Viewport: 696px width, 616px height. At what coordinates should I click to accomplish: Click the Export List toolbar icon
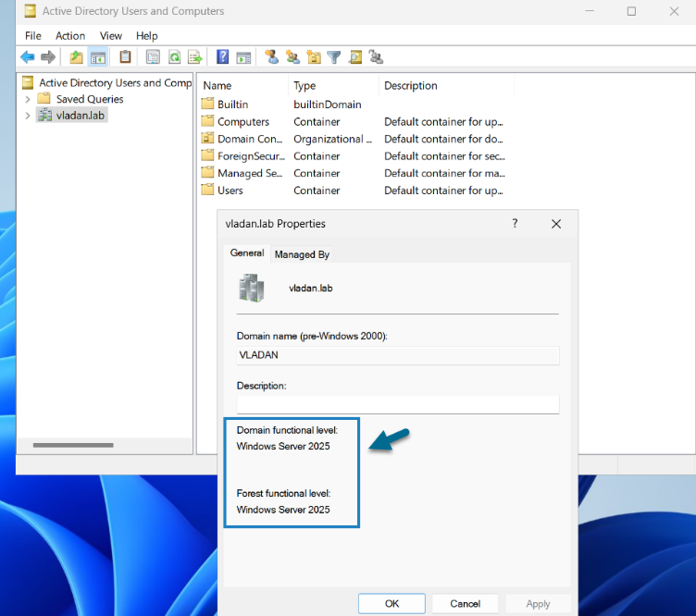tap(195, 56)
